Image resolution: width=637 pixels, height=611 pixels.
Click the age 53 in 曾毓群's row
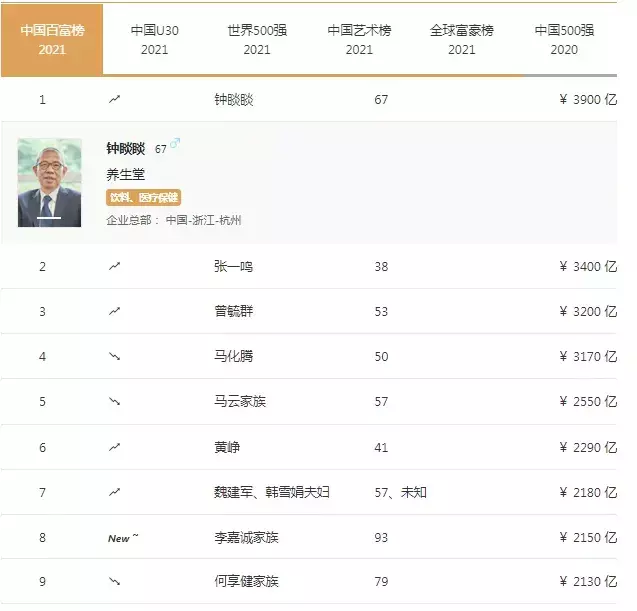coord(381,312)
